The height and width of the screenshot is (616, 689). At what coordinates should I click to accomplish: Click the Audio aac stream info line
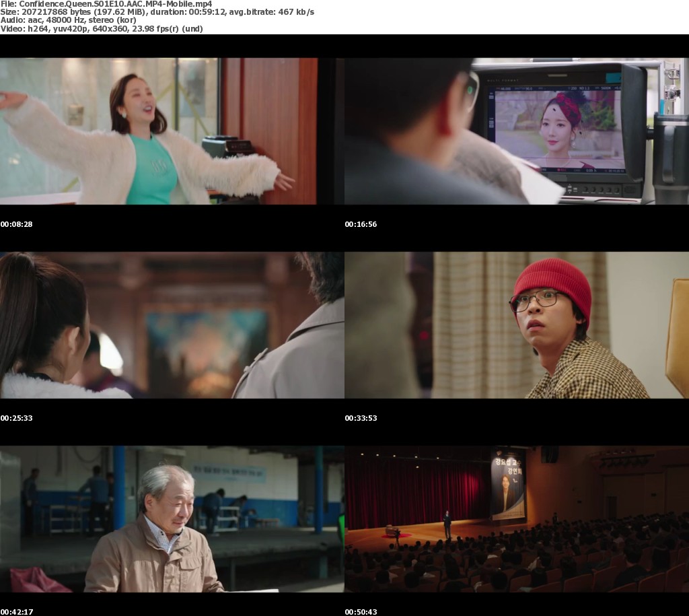pyautogui.click(x=67, y=20)
